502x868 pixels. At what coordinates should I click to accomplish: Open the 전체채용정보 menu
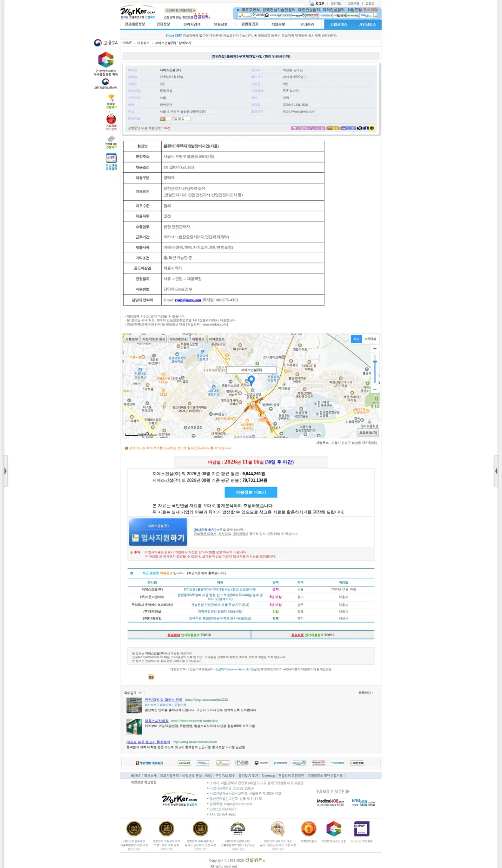[135, 25]
